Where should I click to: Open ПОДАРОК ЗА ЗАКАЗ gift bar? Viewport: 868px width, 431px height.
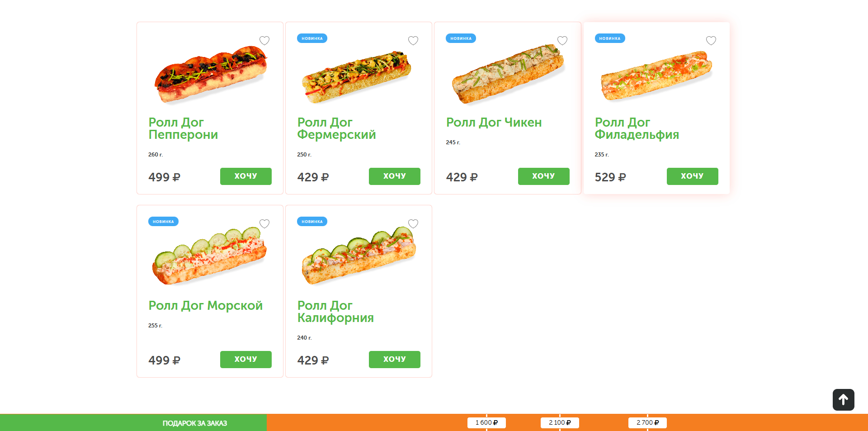195,423
